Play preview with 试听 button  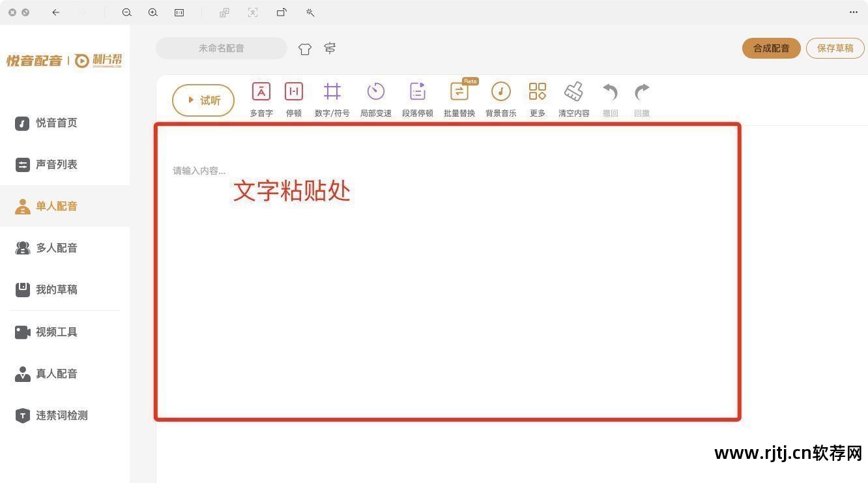click(x=203, y=100)
